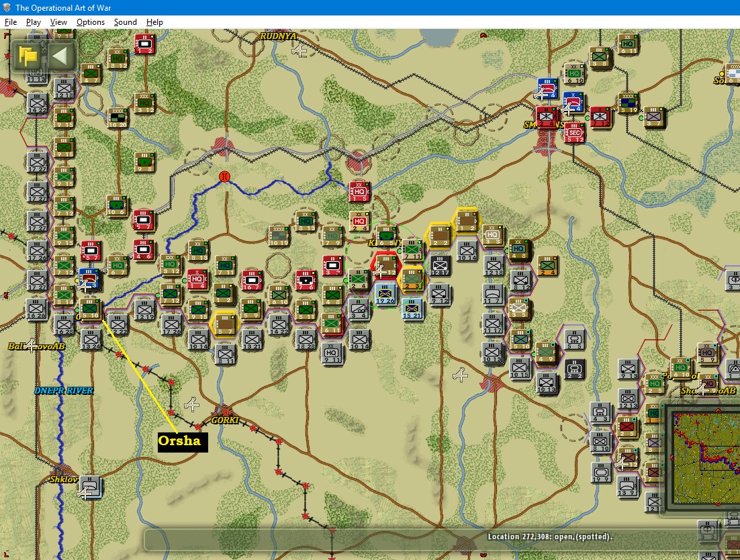Select the red armor counter 16 7
The image size is (740, 560).
(x=252, y=280)
